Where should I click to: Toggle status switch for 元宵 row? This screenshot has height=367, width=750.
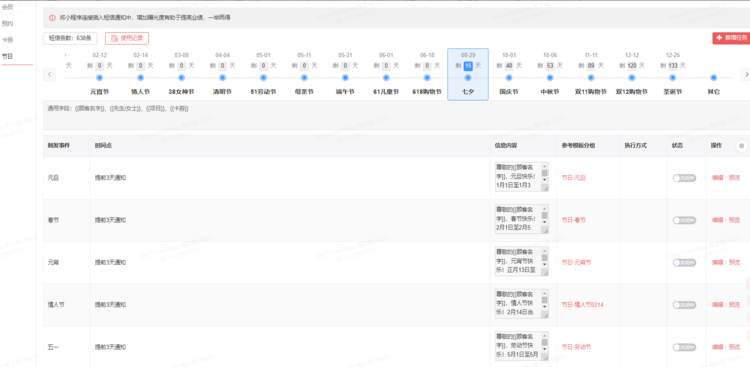(x=684, y=263)
